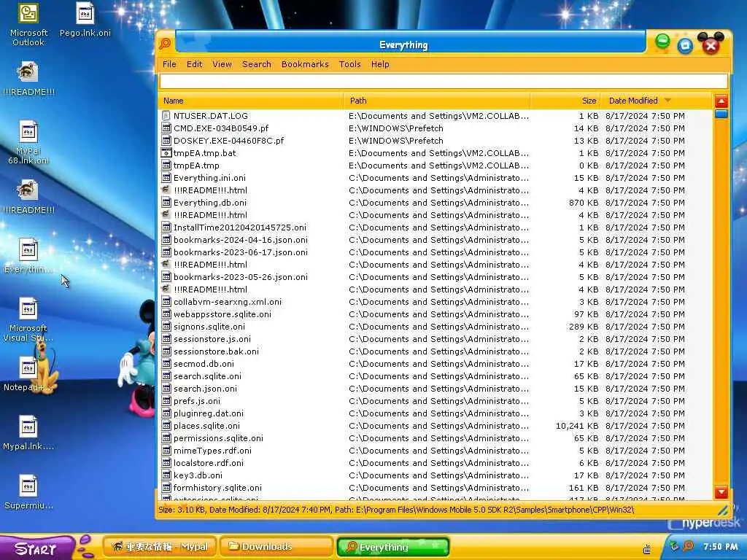
Task: Select the Everything desktop icon file
Action: [28, 256]
